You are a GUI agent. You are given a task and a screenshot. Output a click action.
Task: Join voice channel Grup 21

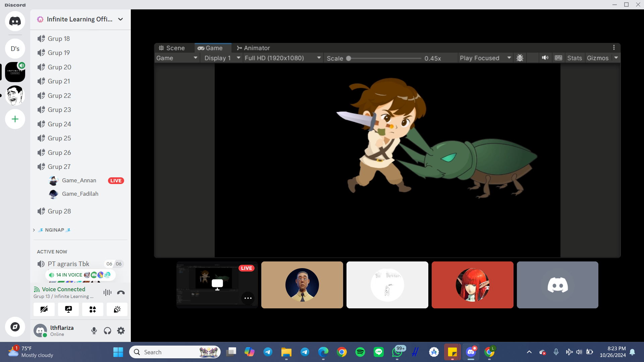(80, 81)
